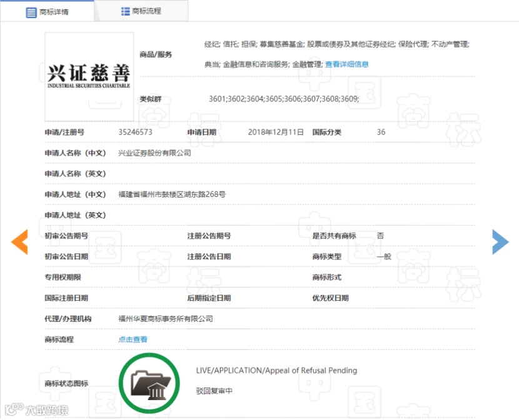Select the goods text 典当; 金融信息和咨询服务
The image size is (519, 420).
pyautogui.click(x=247, y=64)
